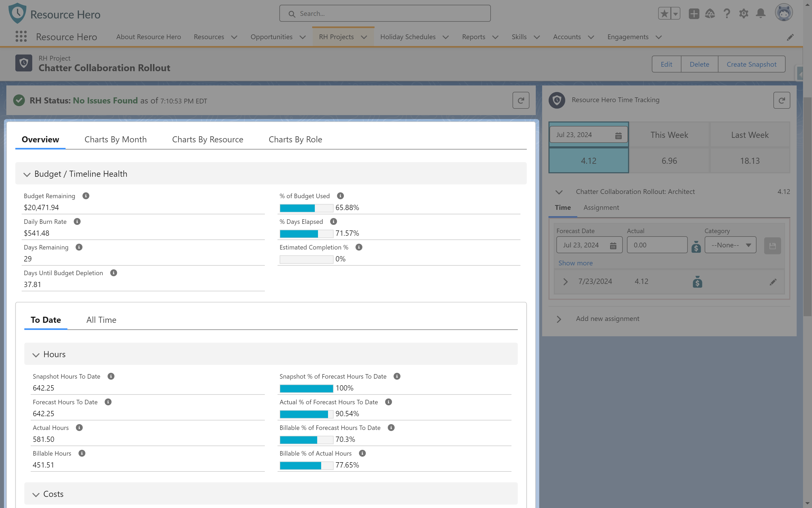Click the edit navigation pencil icon
The image size is (812, 508).
pyautogui.click(x=790, y=37)
